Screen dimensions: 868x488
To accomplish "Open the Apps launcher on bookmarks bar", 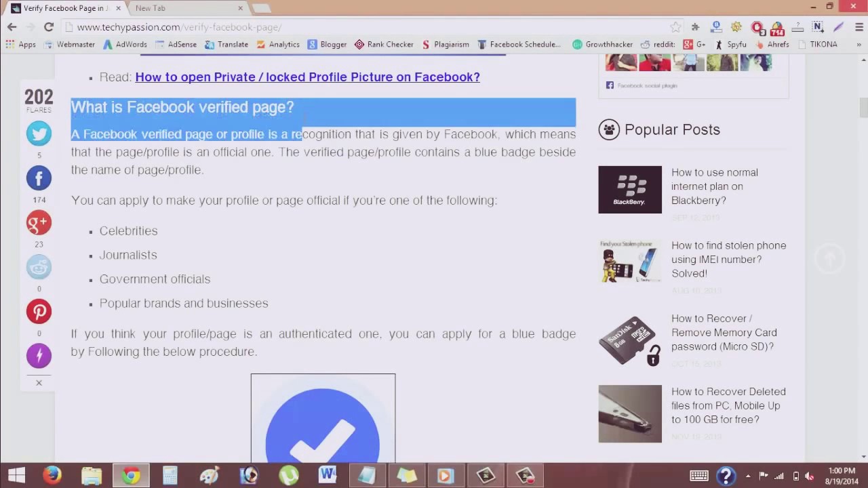I will [x=22, y=44].
